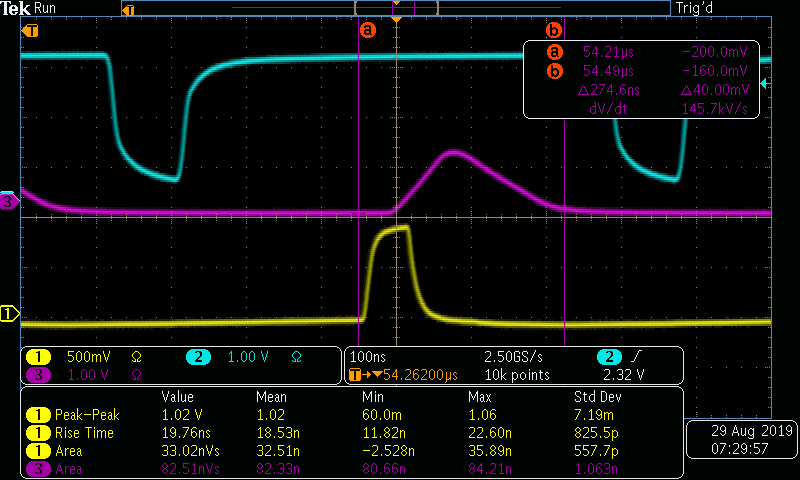Image resolution: width=800 pixels, height=480 pixels.
Task: Click the Δ274.6ns cursor delta time
Action: point(609,90)
